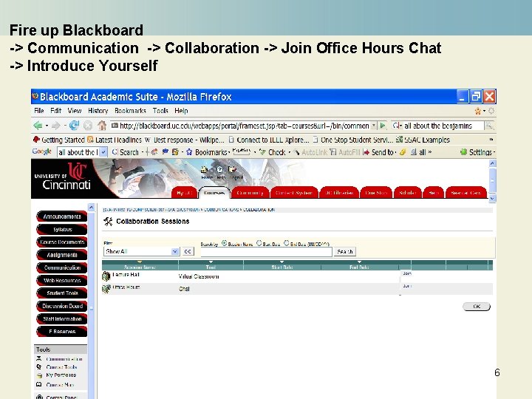This screenshot has height=399, width=532.
Task: Select the Start Date radio button
Action: coord(259,243)
